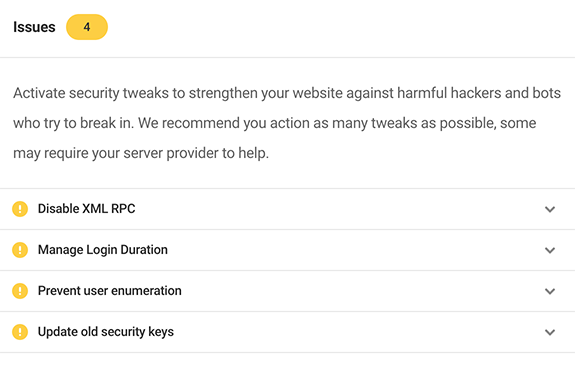Image resolution: width=575 pixels, height=369 pixels.
Task: Click the exclamation icon by Update old security keys
Action: pyautogui.click(x=20, y=332)
